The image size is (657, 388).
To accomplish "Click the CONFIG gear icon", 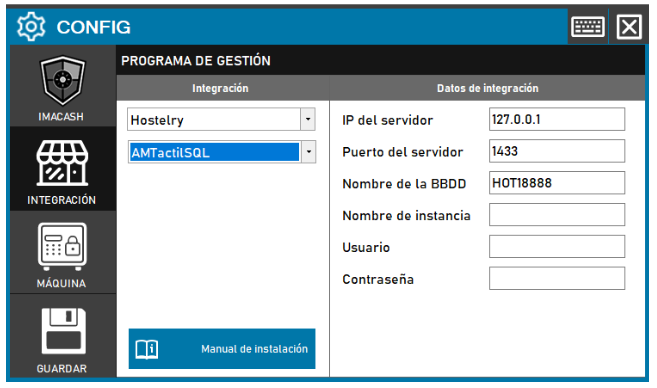I will [x=31, y=26].
